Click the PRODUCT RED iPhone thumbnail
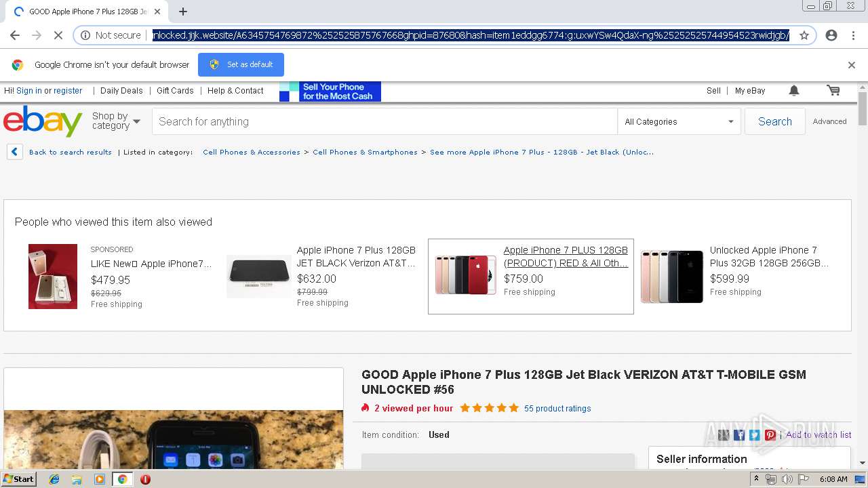Screen dimensions: 868x488 click(x=466, y=274)
